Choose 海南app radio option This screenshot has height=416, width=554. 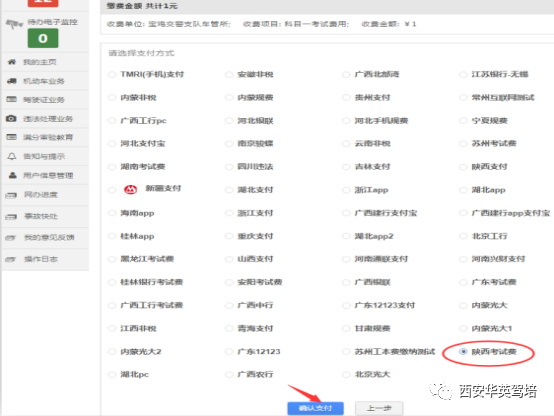click(112, 213)
